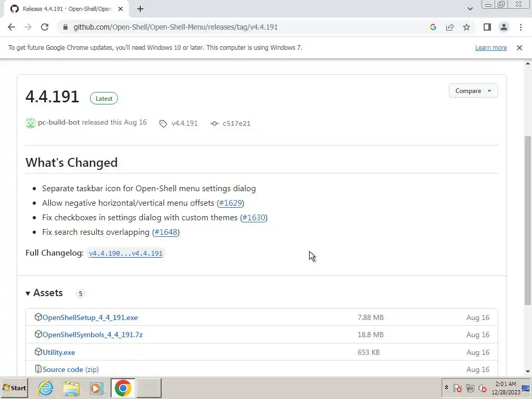This screenshot has height=399, width=532.
Task: Click the Google icon in the address bar
Action: 433,27
